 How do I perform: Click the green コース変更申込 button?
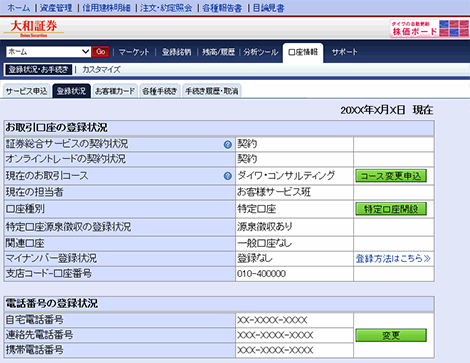tap(391, 176)
